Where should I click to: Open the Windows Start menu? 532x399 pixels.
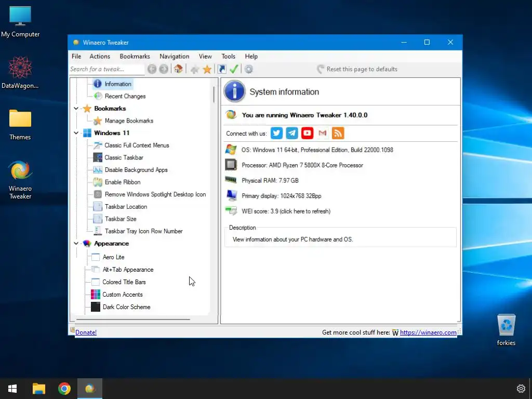(x=12, y=389)
